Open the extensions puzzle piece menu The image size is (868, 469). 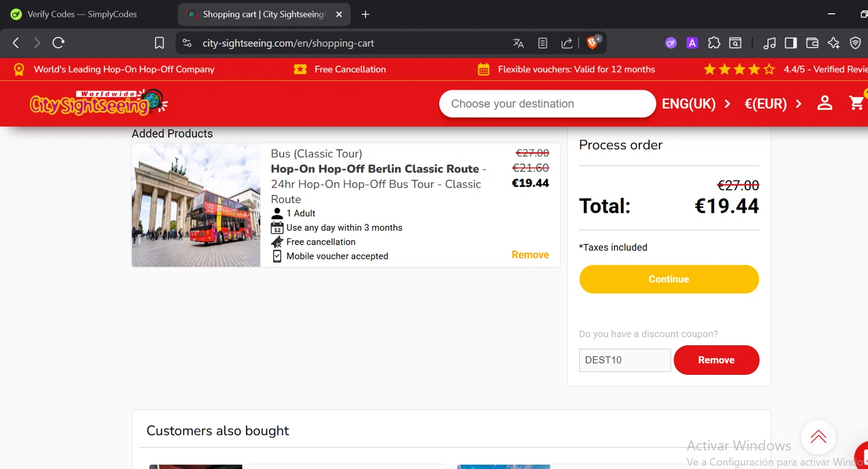tap(714, 43)
